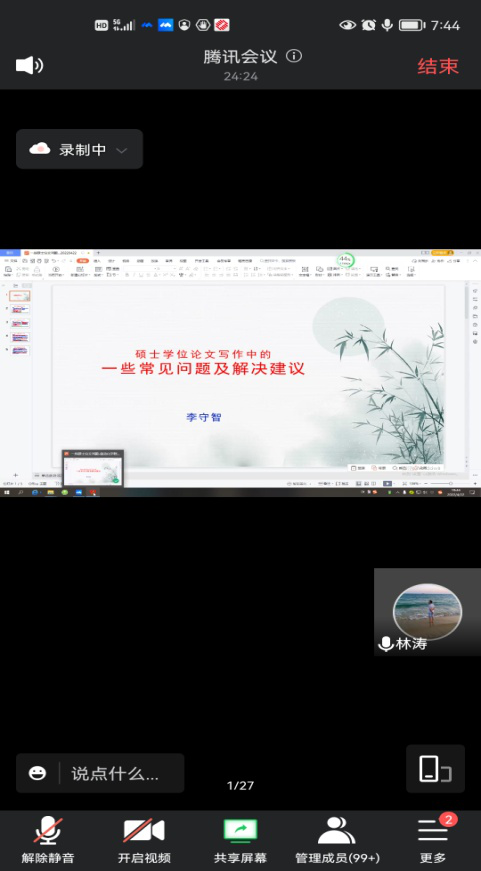
Task: Open the 更多 menu
Action: click(x=433, y=840)
